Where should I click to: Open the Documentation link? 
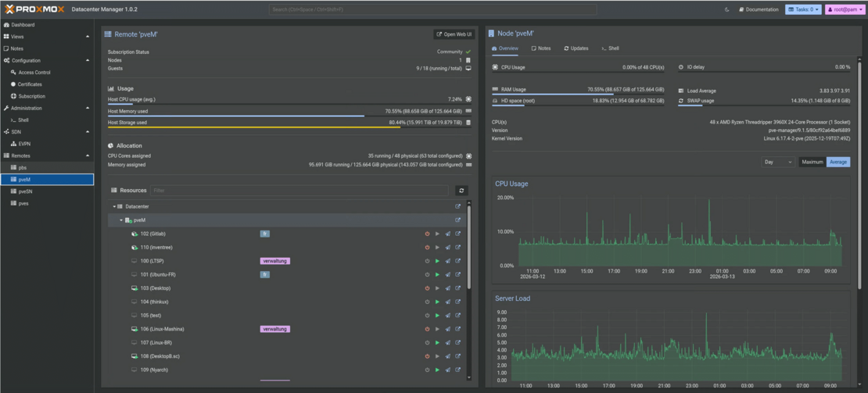tap(759, 9)
